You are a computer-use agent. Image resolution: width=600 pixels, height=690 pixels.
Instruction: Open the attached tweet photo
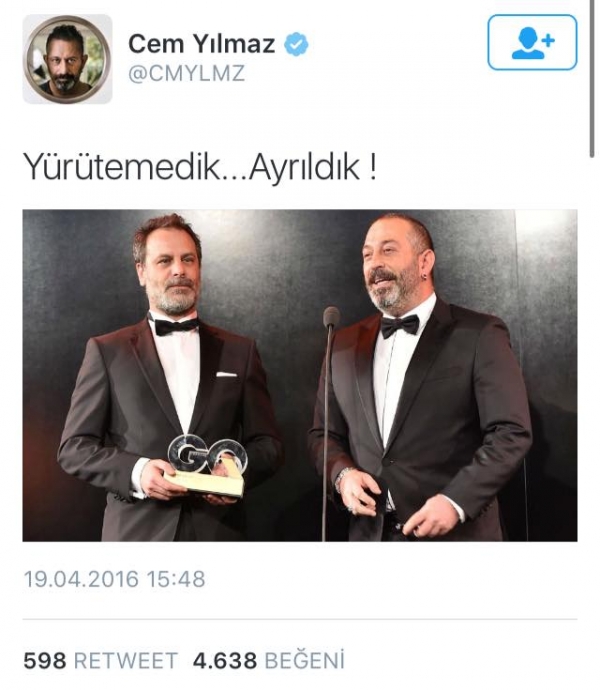tap(300, 375)
